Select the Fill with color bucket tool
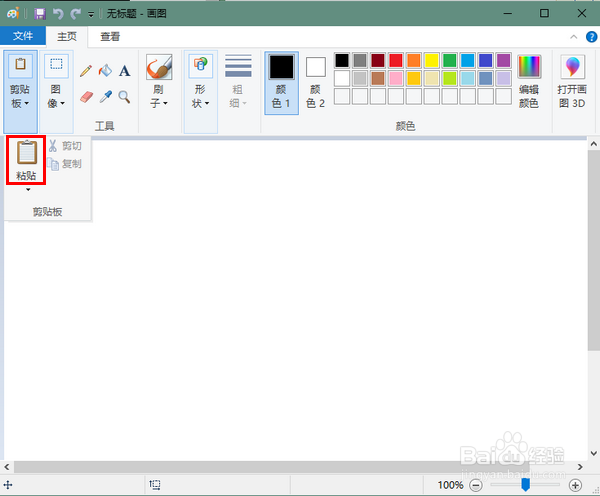This screenshot has width=600, height=496. pyautogui.click(x=105, y=70)
